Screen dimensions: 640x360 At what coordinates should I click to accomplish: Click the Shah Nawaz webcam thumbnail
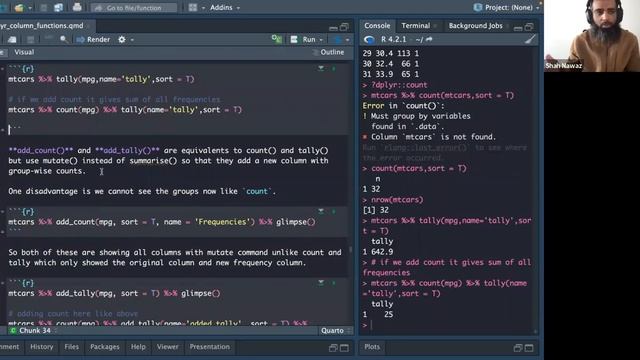pyautogui.click(x=592, y=36)
